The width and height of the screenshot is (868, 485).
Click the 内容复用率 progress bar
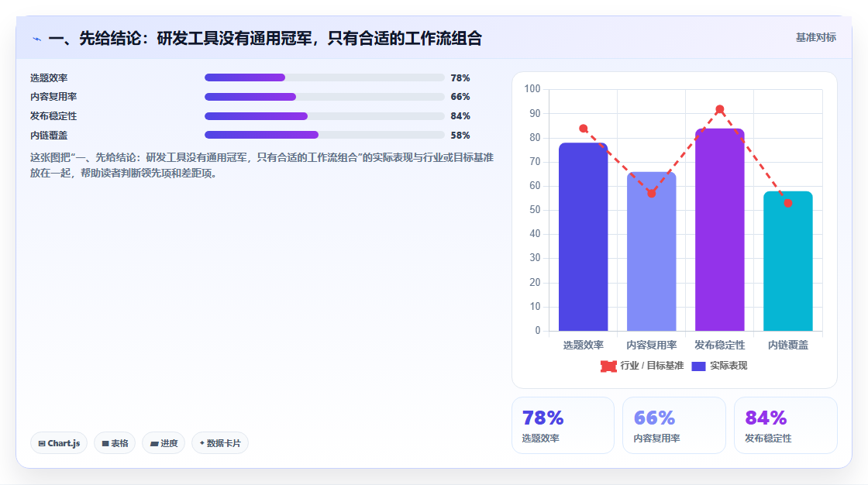(325, 97)
